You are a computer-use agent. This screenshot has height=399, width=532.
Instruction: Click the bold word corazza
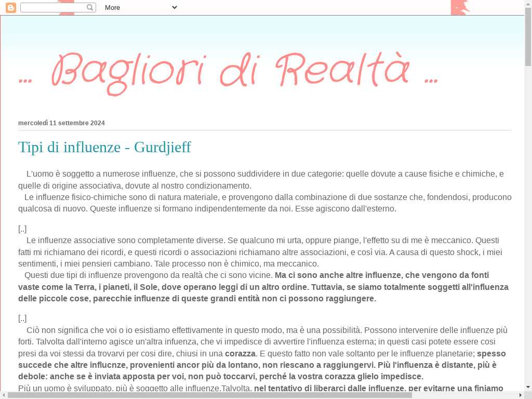240,353
